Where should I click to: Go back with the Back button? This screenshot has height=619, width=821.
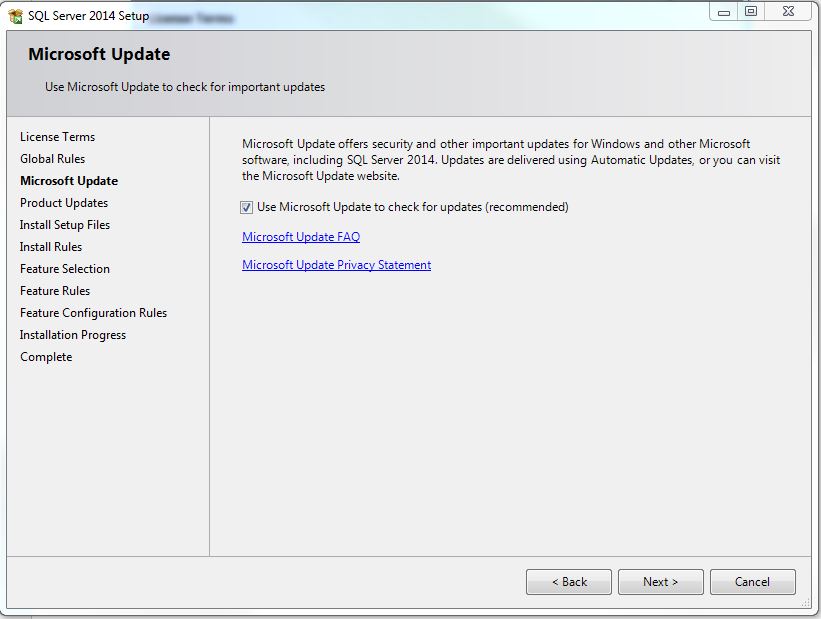569,582
